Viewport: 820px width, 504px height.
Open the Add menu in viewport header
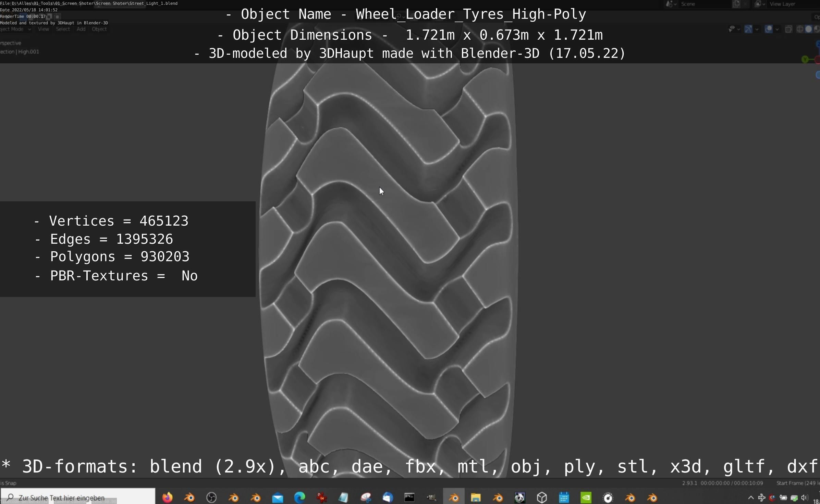click(x=81, y=29)
